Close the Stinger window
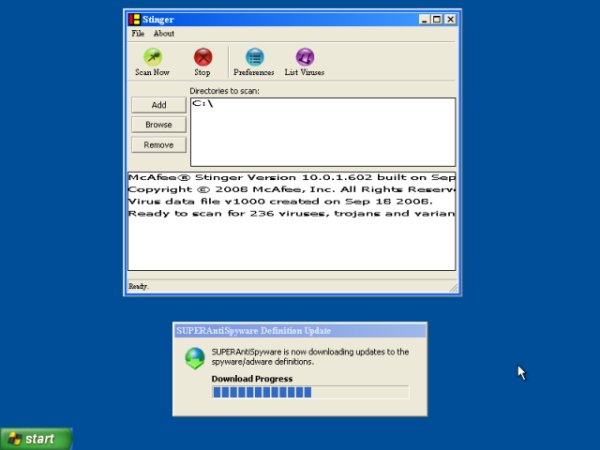The image size is (600, 450). point(450,19)
